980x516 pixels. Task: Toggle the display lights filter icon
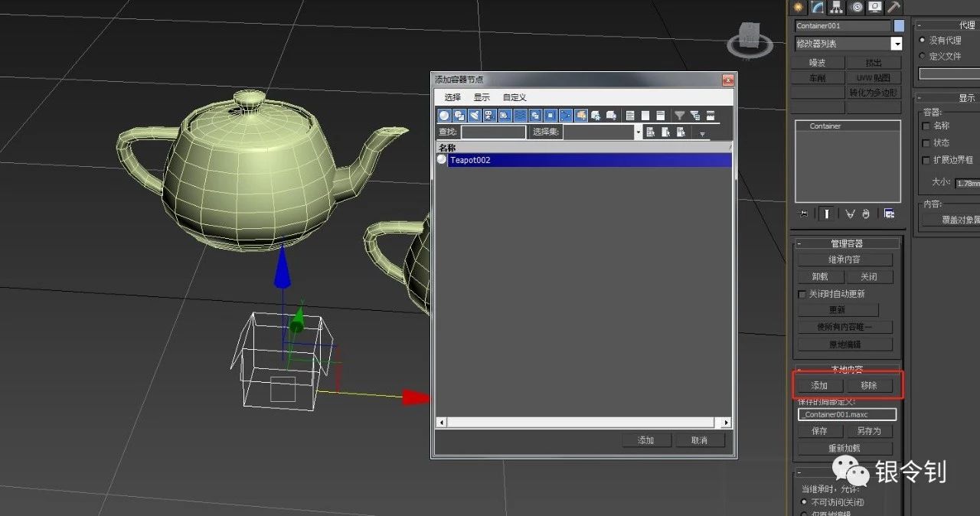click(x=475, y=116)
